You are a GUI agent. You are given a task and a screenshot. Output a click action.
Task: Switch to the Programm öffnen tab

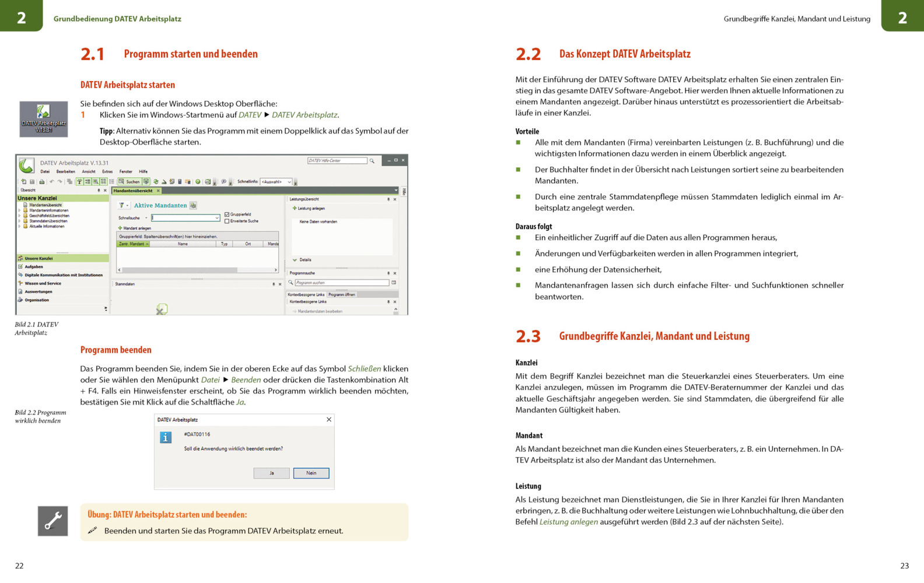(x=342, y=295)
